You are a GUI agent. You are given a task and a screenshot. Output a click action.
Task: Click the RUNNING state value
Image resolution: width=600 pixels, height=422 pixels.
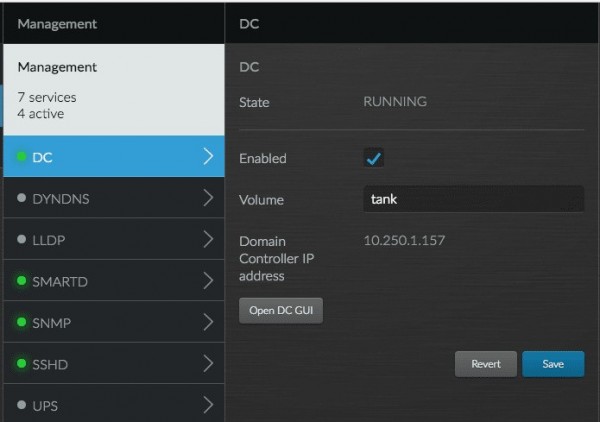click(395, 101)
